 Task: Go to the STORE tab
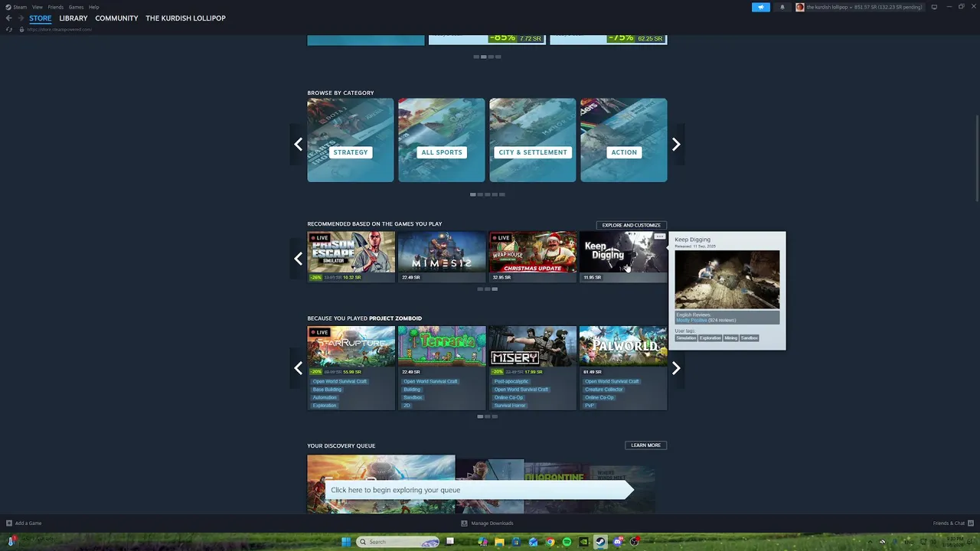click(x=41, y=18)
